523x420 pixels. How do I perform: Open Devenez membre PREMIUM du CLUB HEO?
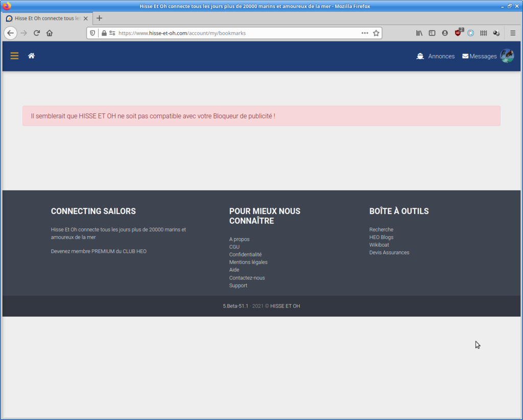click(99, 251)
